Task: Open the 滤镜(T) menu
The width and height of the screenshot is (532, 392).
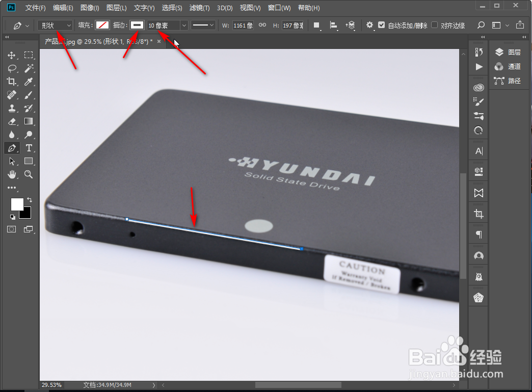Action: click(x=199, y=8)
